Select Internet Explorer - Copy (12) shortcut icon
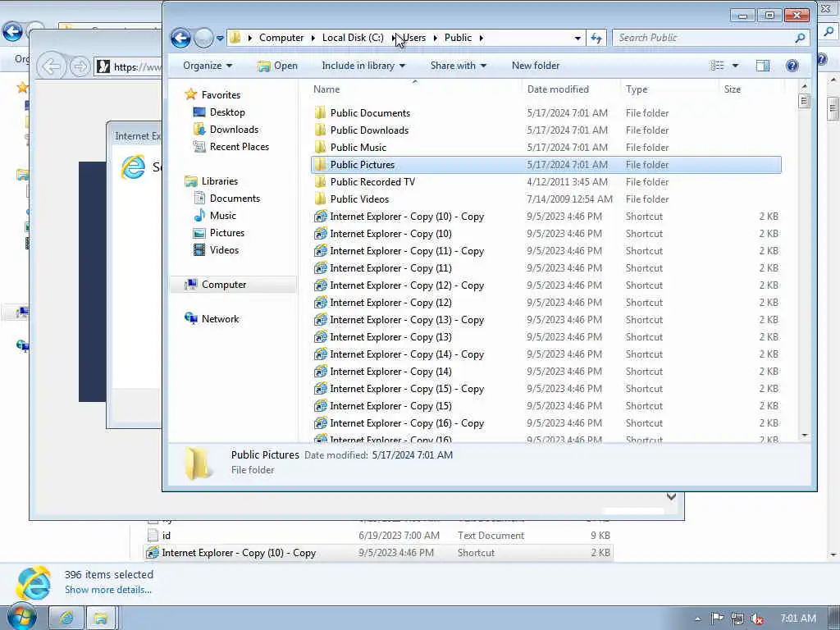 click(x=321, y=302)
